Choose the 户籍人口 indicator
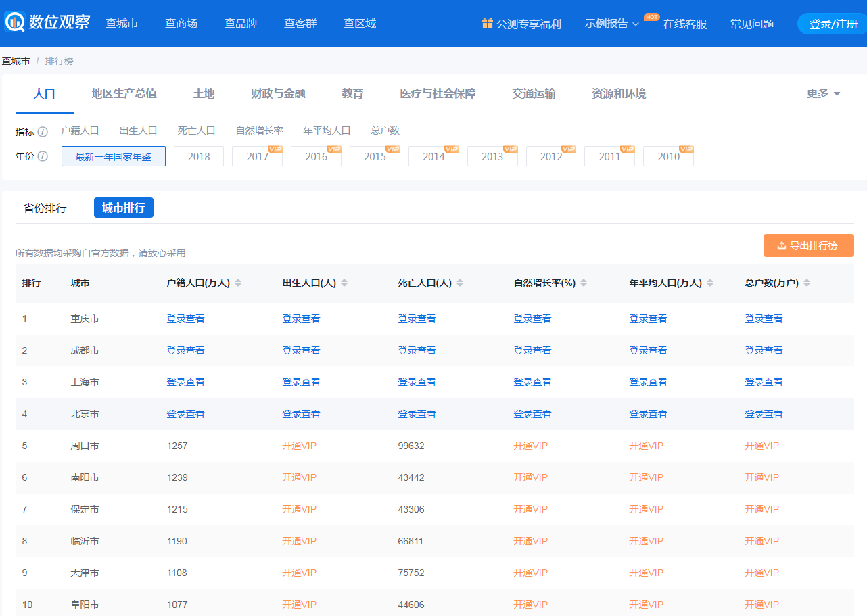Viewport: 867px width, 616px height. pos(80,131)
